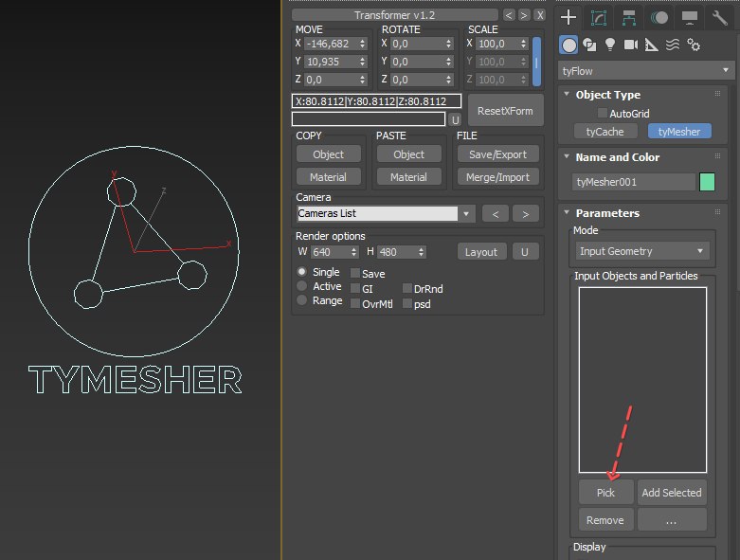Collapse the Parameters rollout
Screen dimensions: 740x560
tap(567, 212)
